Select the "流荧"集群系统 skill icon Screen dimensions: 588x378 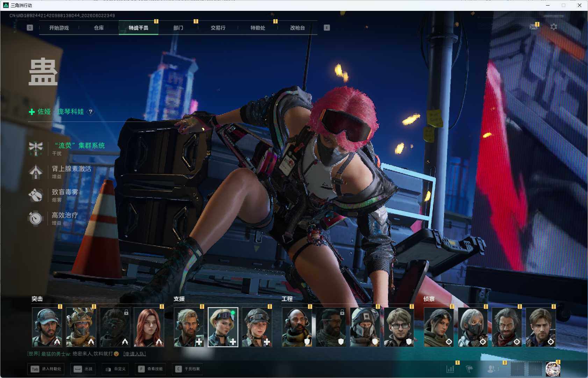36,148
